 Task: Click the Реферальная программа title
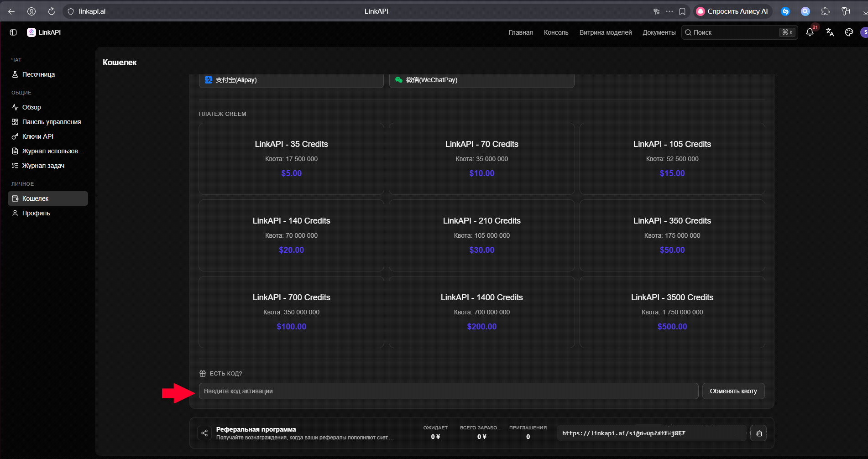[x=256, y=429]
